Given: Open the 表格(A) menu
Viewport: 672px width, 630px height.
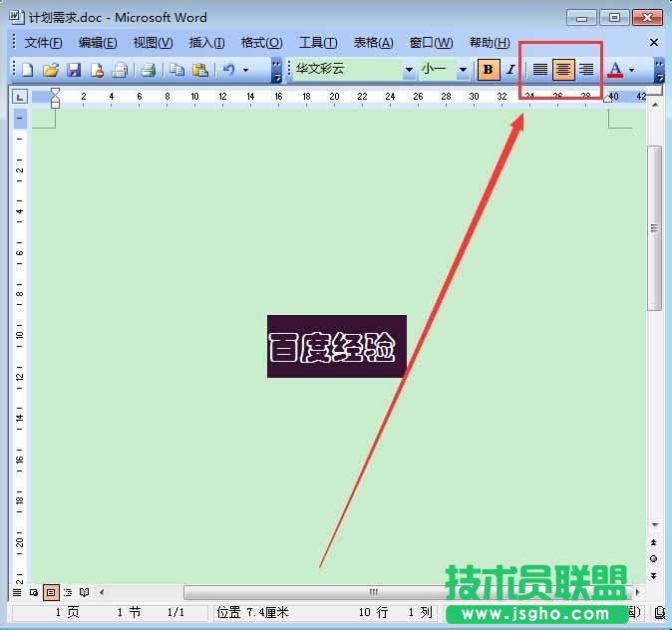Looking at the screenshot, I should (373, 43).
